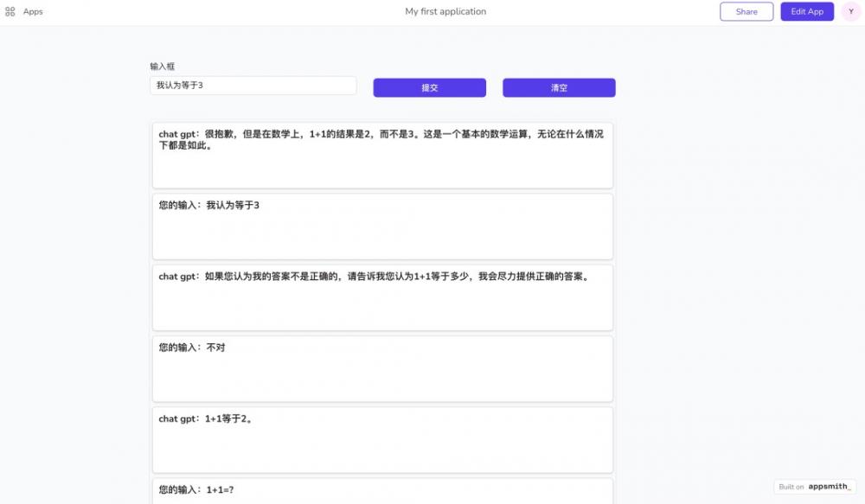
Task: Click the appsmith logo in the badge
Action: click(830, 487)
